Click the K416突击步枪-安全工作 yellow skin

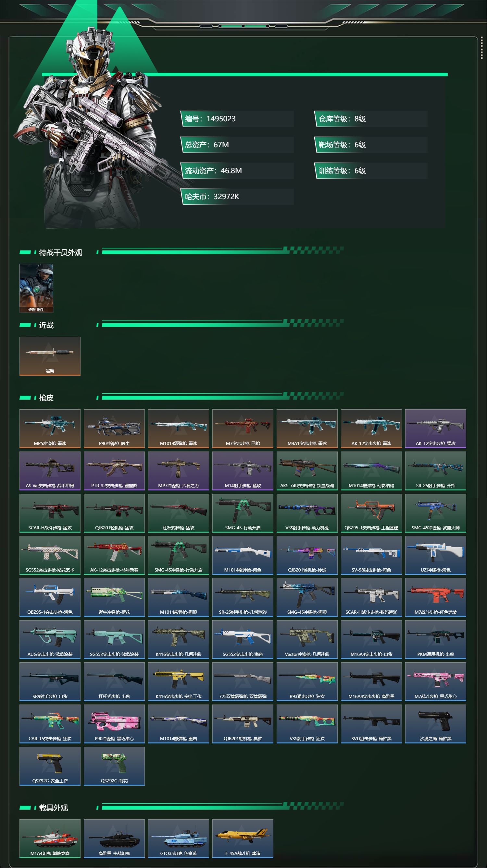pyautogui.click(x=179, y=681)
